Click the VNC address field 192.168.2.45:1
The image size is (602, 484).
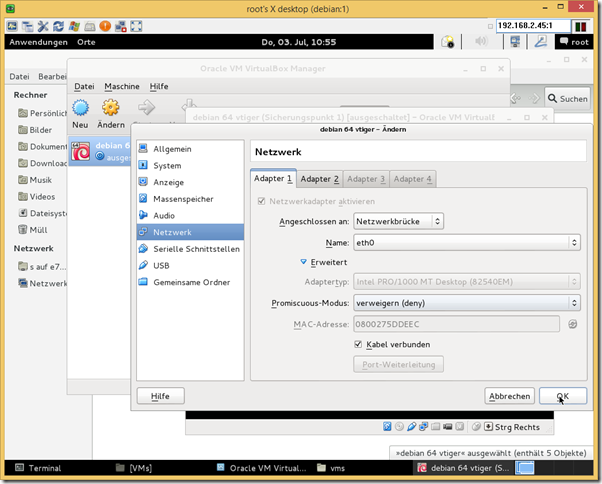pos(533,26)
